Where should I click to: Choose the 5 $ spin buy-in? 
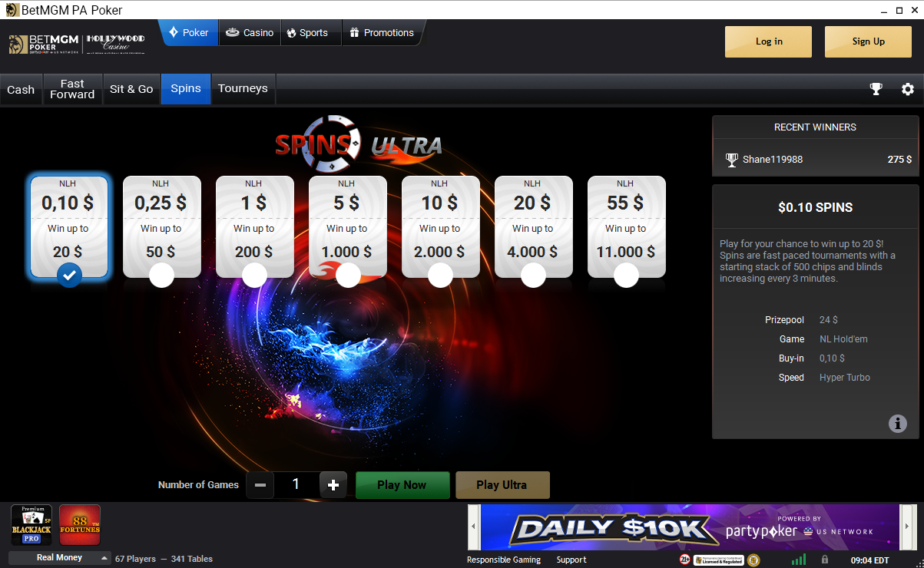click(348, 226)
